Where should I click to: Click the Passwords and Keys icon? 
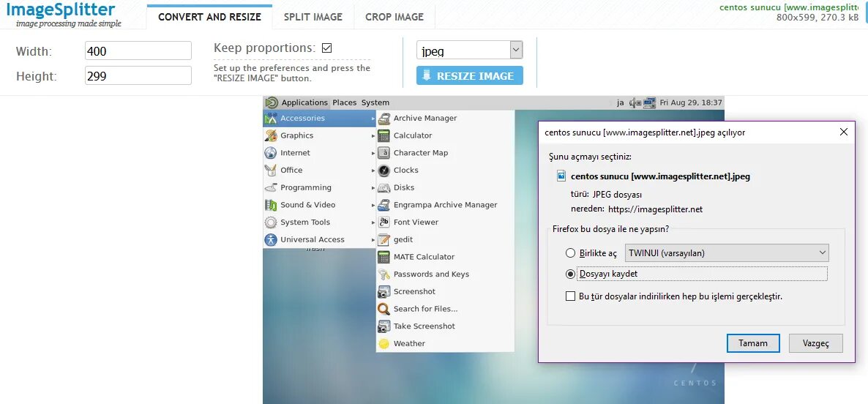click(384, 274)
